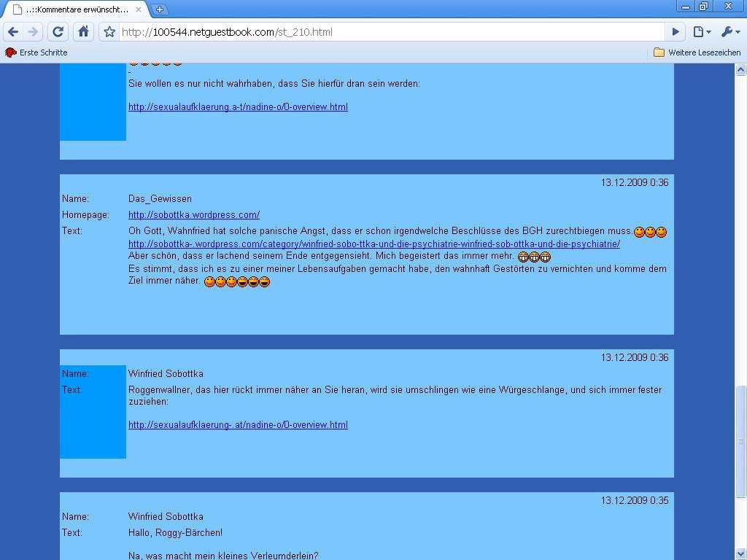Open the Weitere Lesezeichen bookmarks folder

click(x=697, y=52)
